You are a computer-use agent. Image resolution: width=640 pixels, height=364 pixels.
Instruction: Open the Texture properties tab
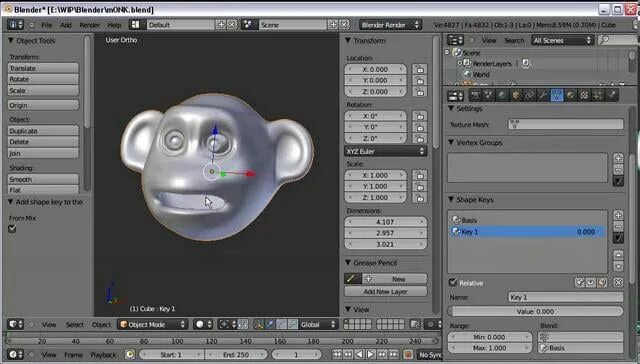tap(584, 95)
